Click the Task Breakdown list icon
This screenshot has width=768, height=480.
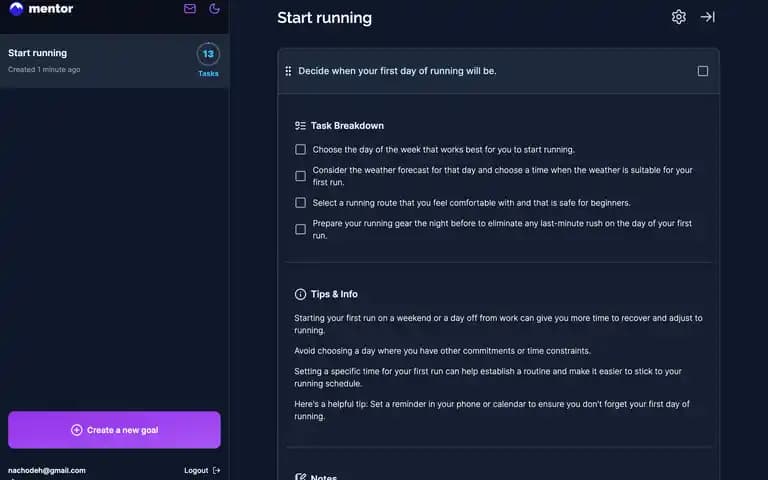[x=300, y=126]
